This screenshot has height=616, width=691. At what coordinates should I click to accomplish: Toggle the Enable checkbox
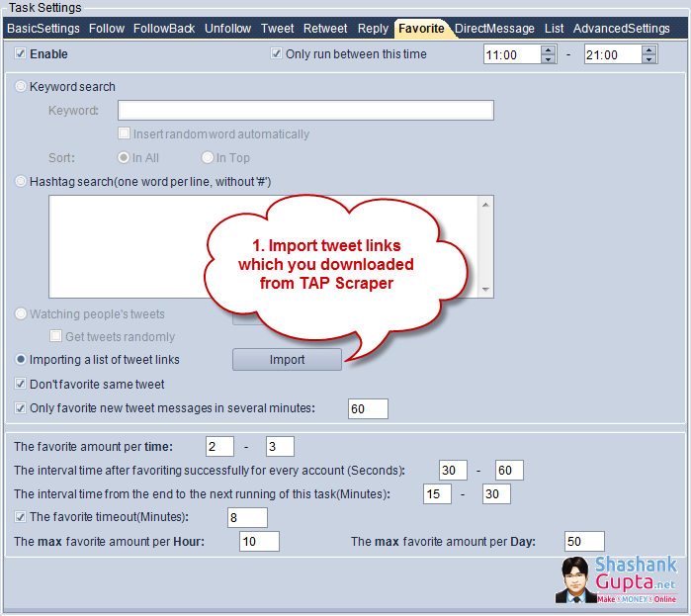[x=20, y=53]
